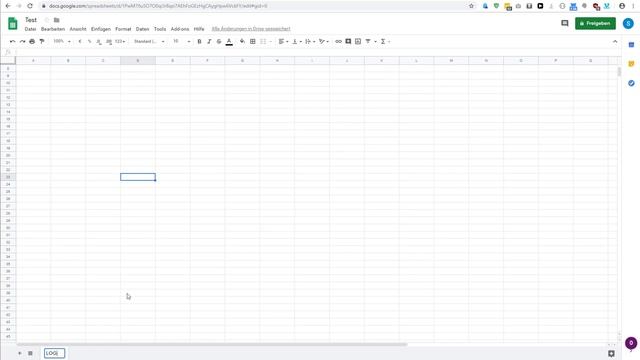Open the zoom level dropdown
The width and height of the screenshot is (640, 360).
tap(62, 41)
